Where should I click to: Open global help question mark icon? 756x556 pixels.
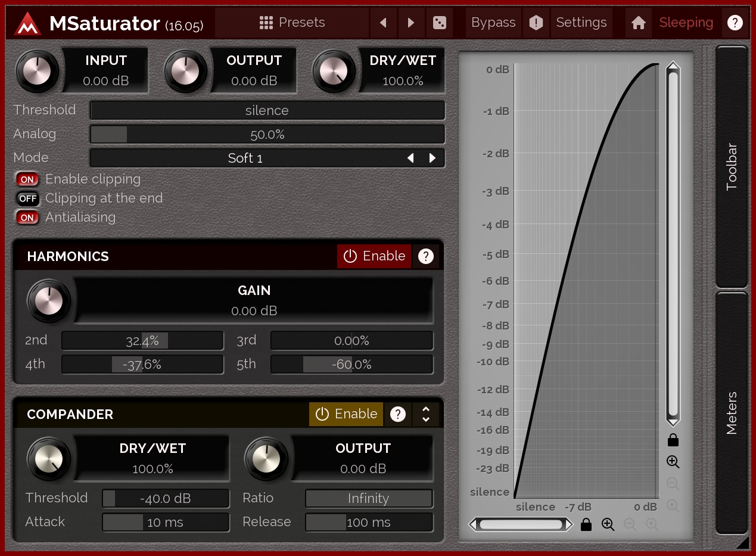(735, 23)
